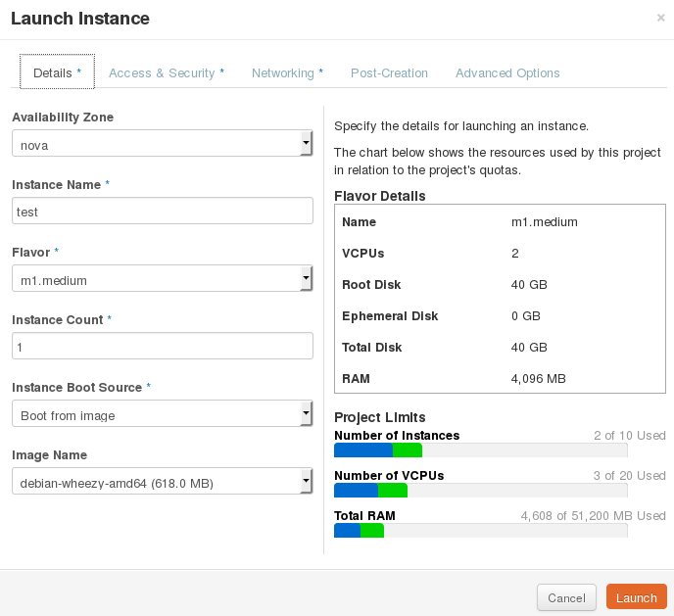
Task: Click the Total RAM usage bar
Action: coord(480,531)
